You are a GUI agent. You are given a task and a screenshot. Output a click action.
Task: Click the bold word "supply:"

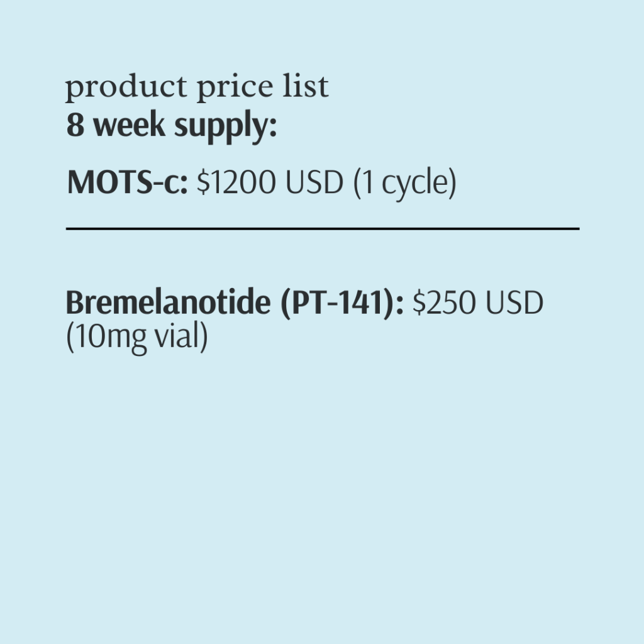pyautogui.click(x=226, y=127)
